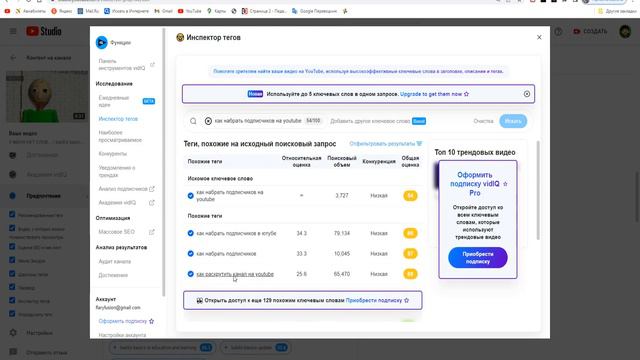Toggle checkbox for 'как набрать подписчиков на youtube'
Viewport: 640px width, 360px height.
190,196
